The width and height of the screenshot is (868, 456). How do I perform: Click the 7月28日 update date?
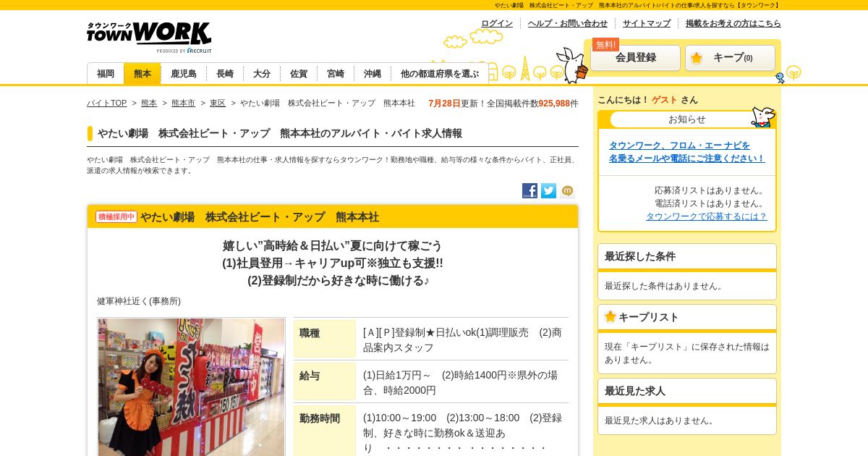[x=444, y=104]
